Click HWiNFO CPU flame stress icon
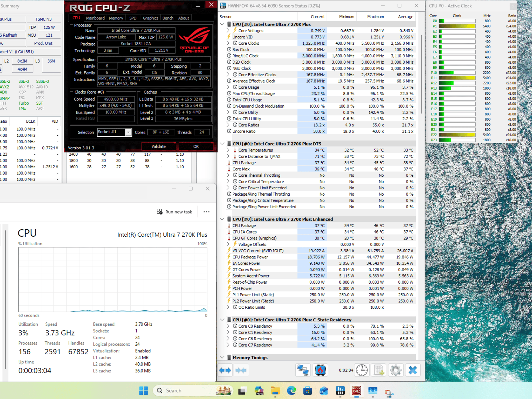 [320, 370]
